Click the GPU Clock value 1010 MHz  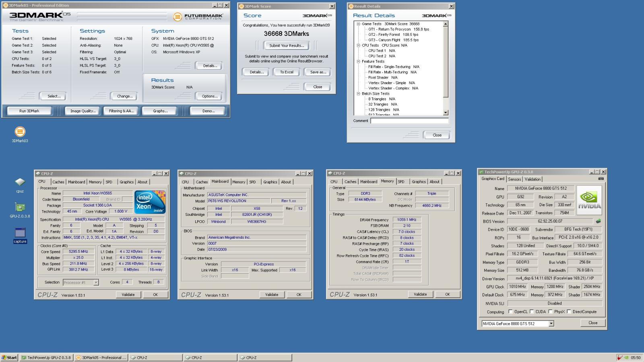517,287
